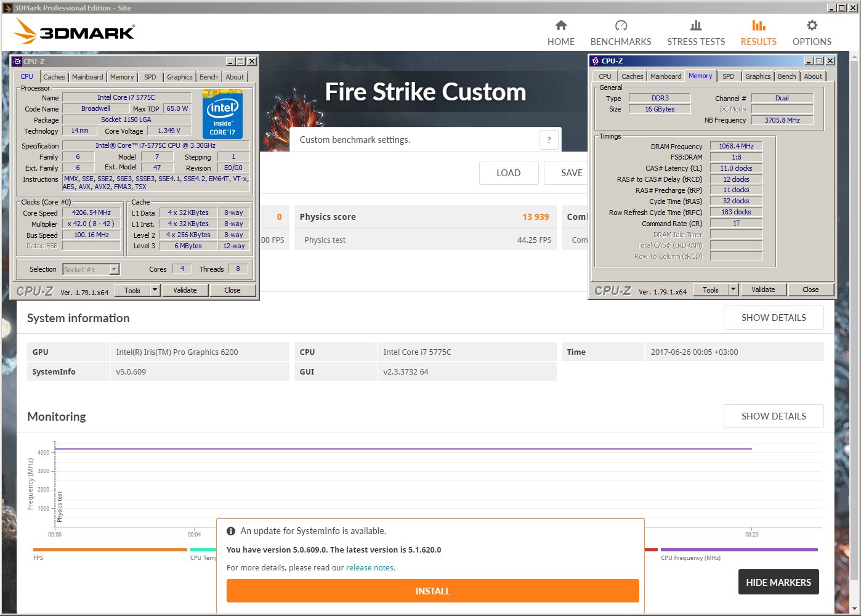Open the release notes link
The height and width of the screenshot is (616, 861).
(370, 568)
